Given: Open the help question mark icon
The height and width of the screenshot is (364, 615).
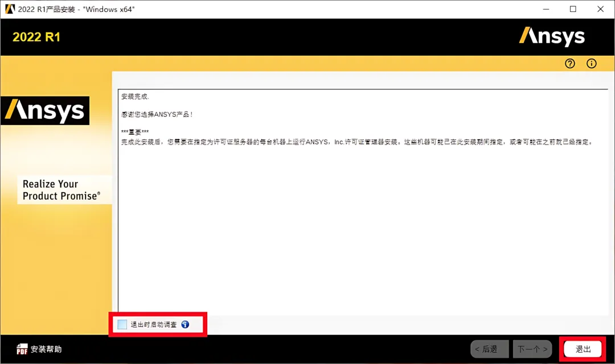Looking at the screenshot, I should 570,64.
